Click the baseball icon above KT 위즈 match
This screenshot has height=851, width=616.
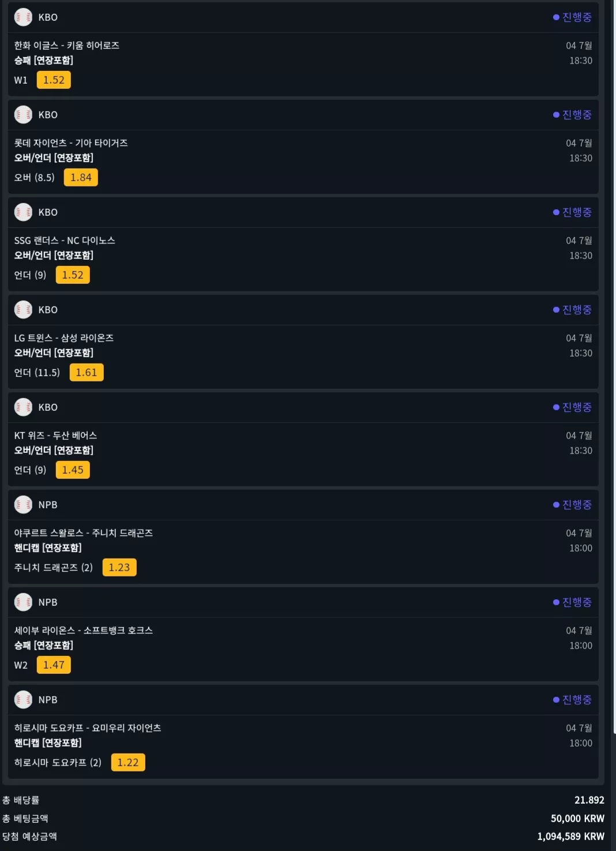point(23,407)
